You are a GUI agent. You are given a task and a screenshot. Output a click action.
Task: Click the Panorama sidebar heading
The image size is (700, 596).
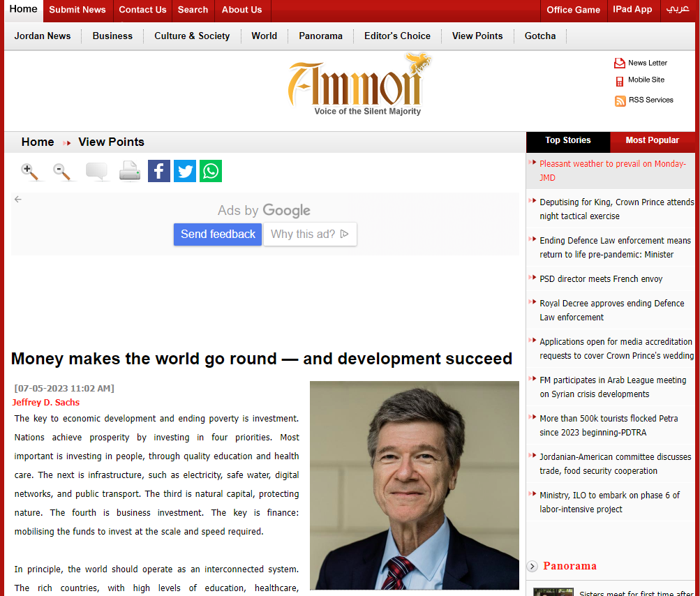(569, 566)
